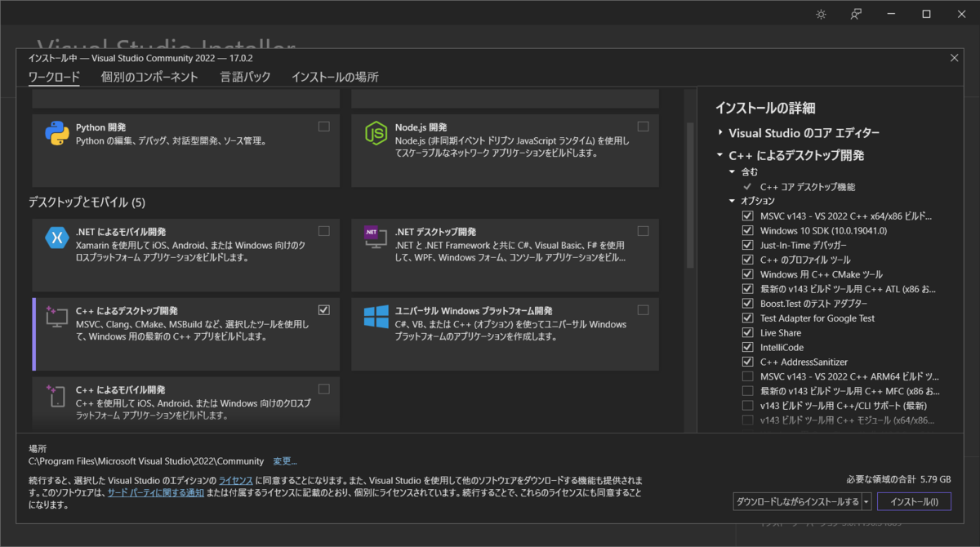
Task: Click the Universal Windows Platform logo icon
Action: [376, 317]
